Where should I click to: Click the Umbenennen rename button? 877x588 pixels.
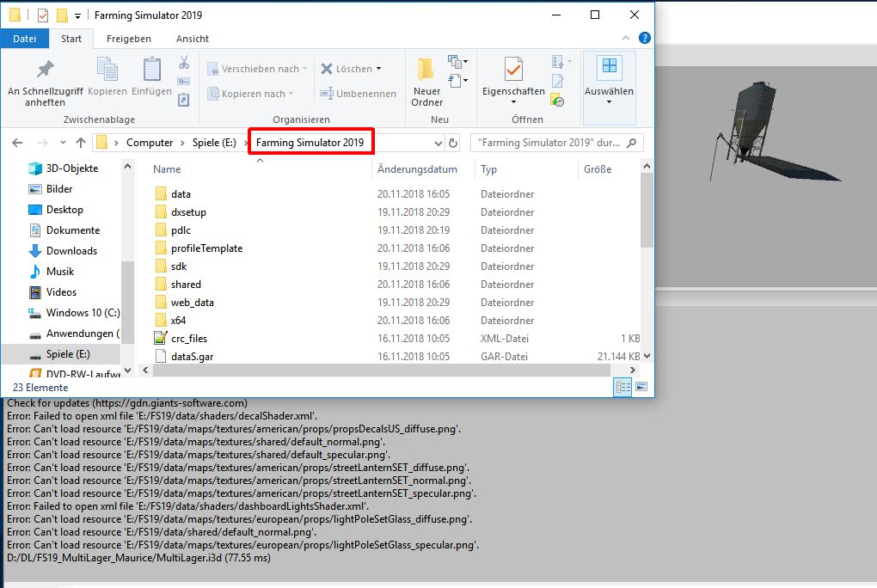(x=358, y=94)
